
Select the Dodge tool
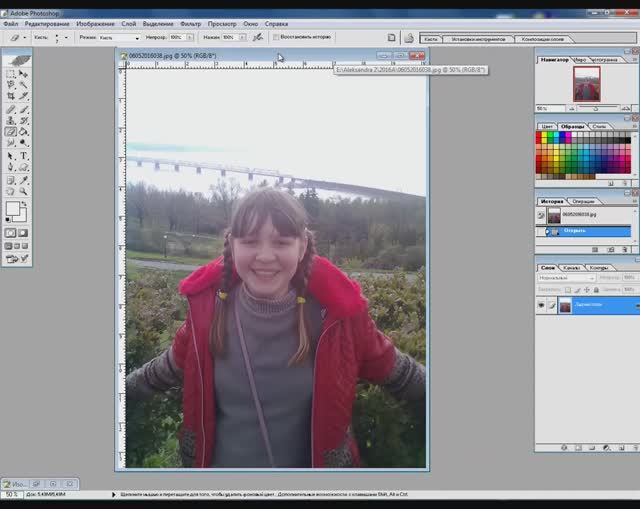click(24, 142)
